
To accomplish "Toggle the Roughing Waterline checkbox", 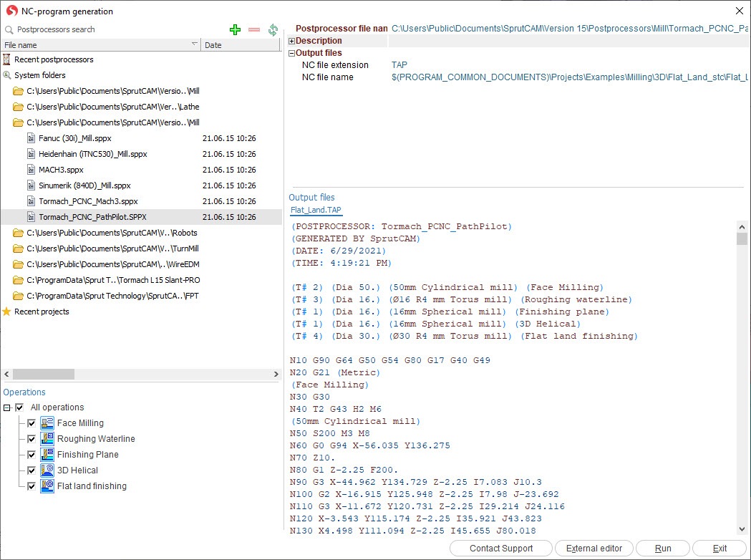I will pyautogui.click(x=32, y=439).
